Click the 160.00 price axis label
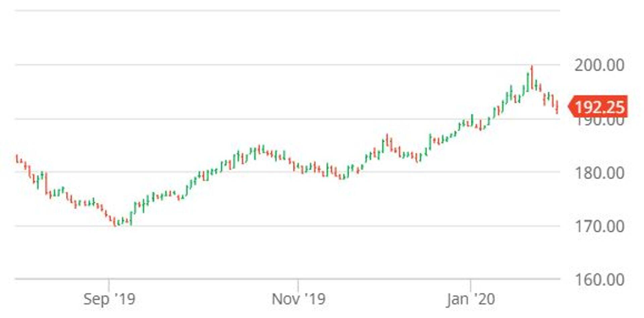 (599, 279)
